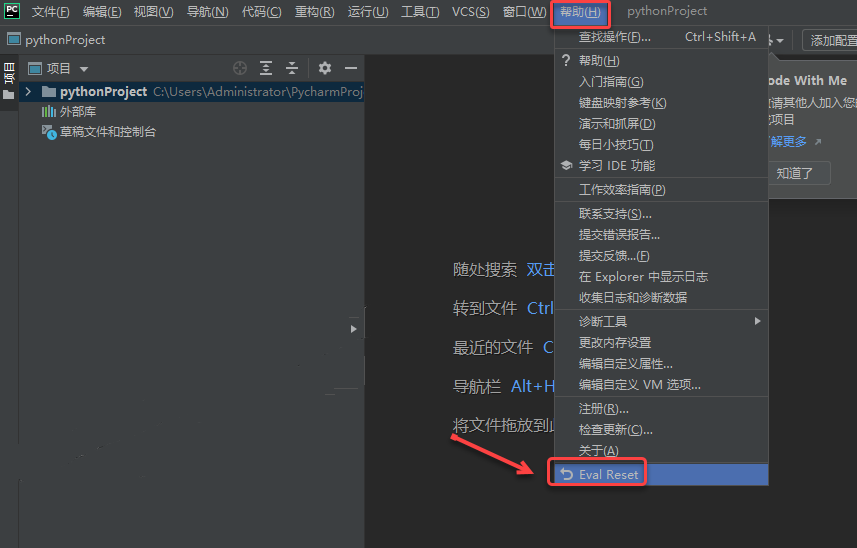Choose 查找操作(F)... menu item
The image size is (857, 548).
point(661,37)
